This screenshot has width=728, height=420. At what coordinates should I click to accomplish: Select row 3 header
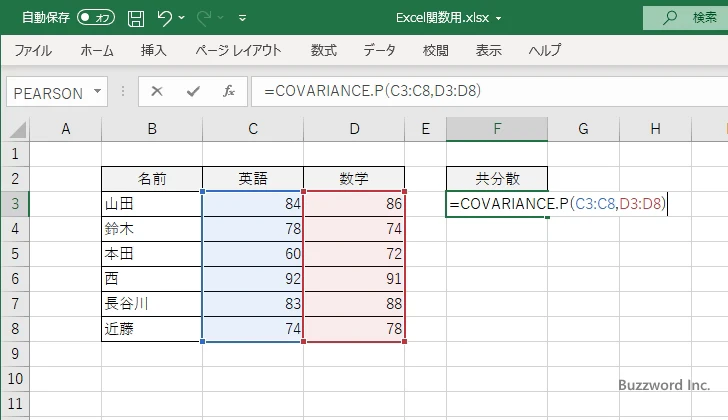pos(15,204)
